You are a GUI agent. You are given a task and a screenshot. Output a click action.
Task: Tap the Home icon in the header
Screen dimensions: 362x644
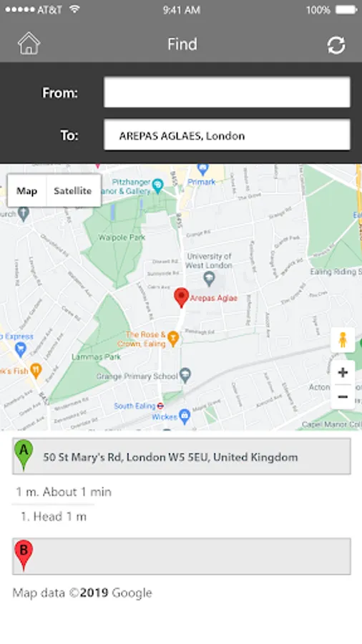tap(29, 44)
